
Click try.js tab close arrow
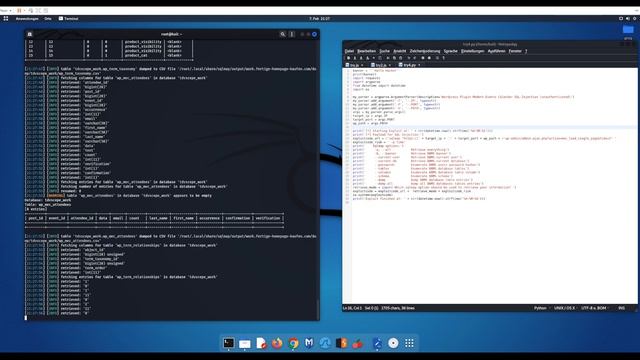tap(362, 65)
